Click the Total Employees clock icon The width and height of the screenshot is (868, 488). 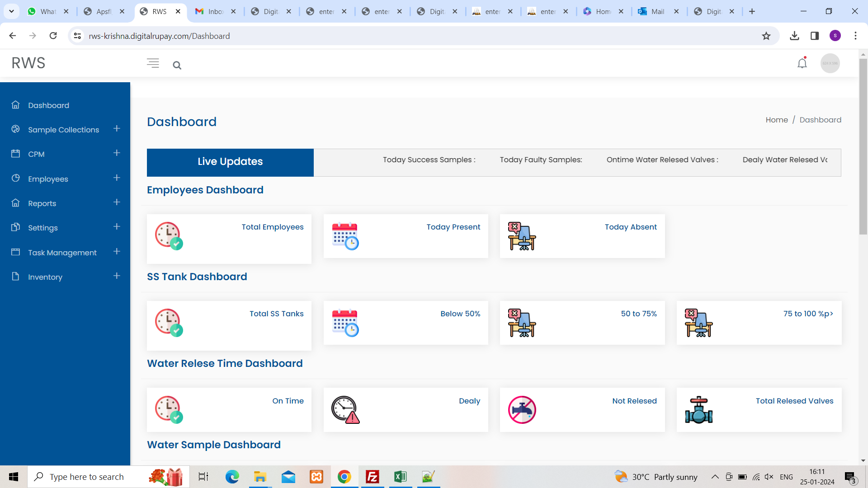tap(169, 235)
